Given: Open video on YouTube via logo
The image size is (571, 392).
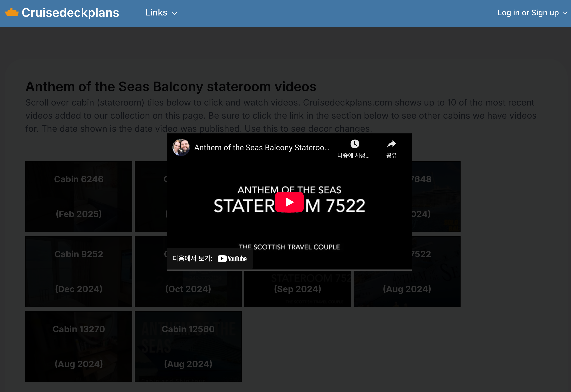Looking at the screenshot, I should [232, 259].
